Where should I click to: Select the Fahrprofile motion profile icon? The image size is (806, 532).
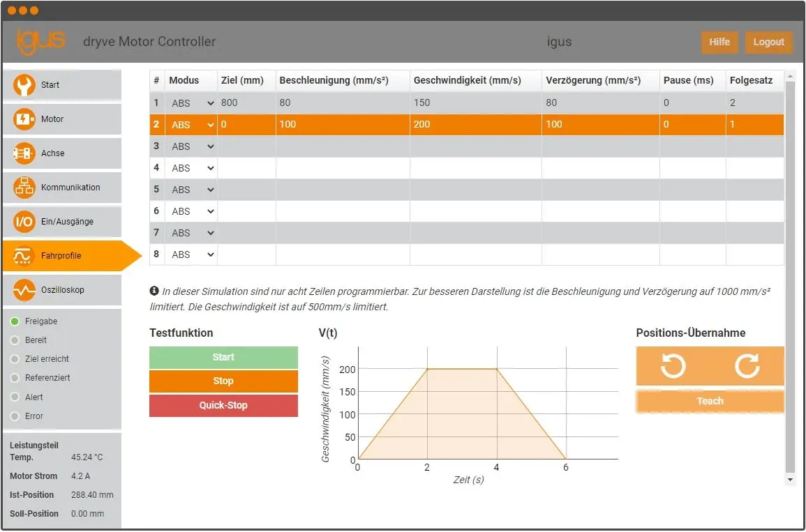coord(22,256)
